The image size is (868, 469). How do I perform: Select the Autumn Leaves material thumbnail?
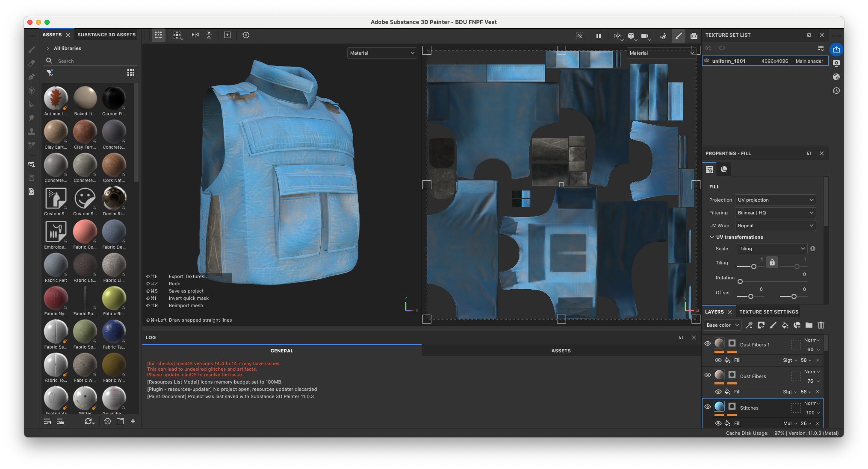[56, 98]
